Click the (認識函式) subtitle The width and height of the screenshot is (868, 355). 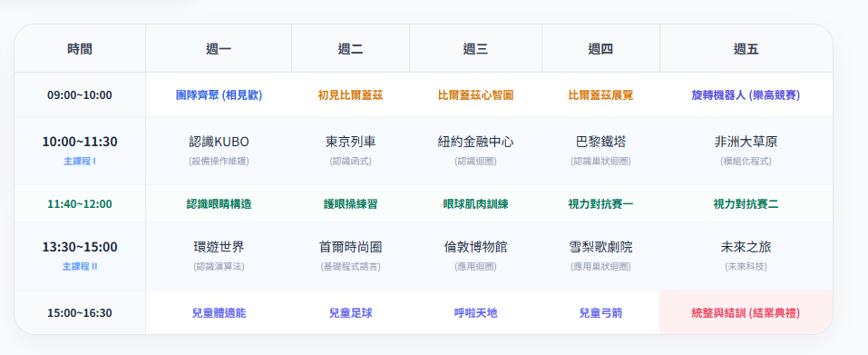tap(350, 162)
